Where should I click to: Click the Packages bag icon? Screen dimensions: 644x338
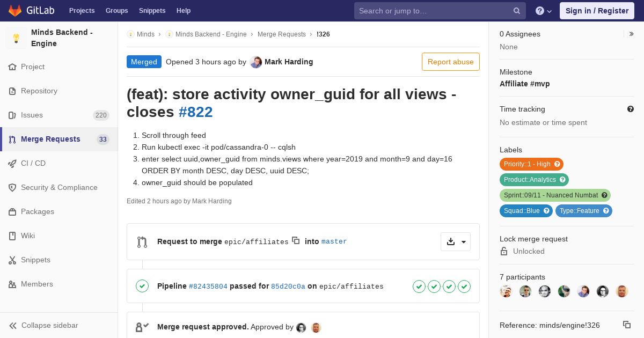tap(12, 212)
